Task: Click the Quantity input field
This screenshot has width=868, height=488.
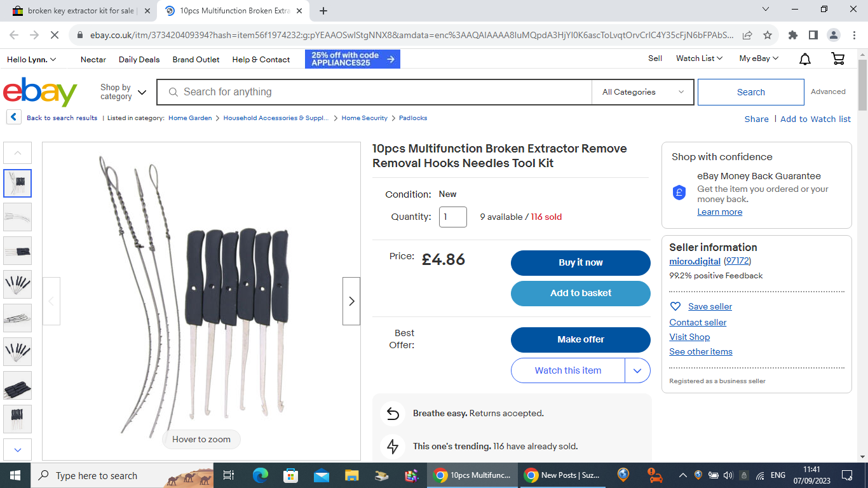Action: click(452, 217)
